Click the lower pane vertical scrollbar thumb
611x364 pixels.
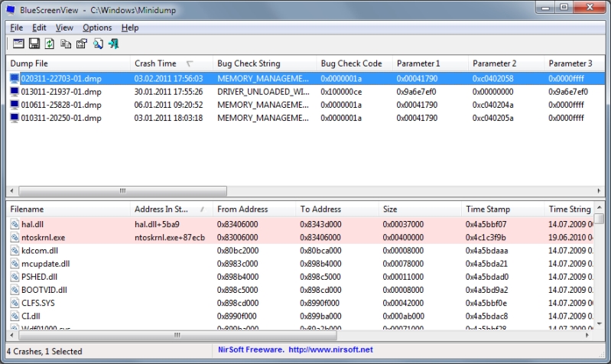(600, 218)
